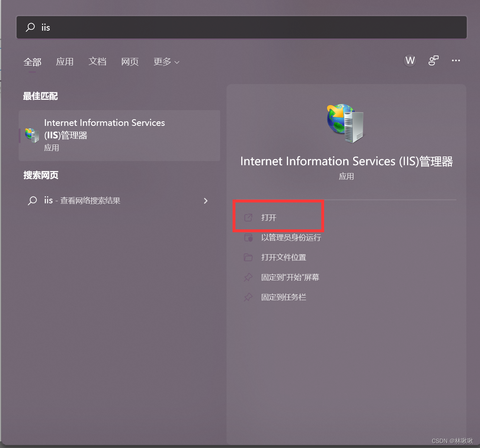Switch to the 网页 tab
The image size is (480, 448).
click(x=130, y=62)
